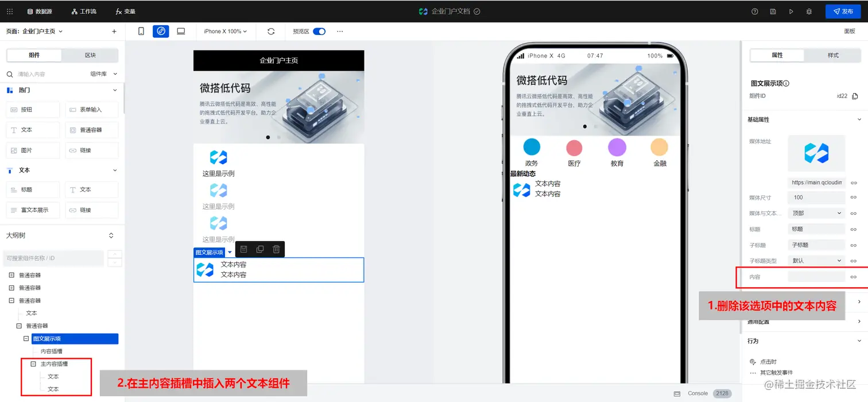Click the delete trash icon on component toolbar
The width and height of the screenshot is (868, 402).
276,249
